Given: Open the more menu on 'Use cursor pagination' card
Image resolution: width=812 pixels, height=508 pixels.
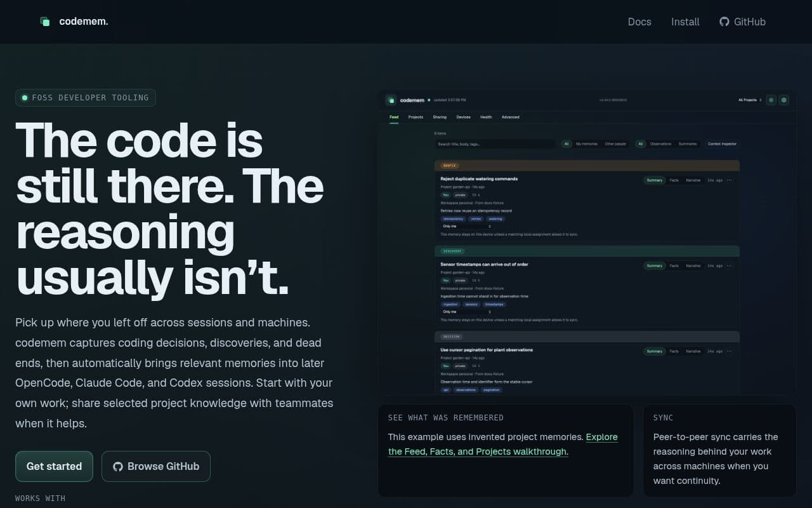Looking at the screenshot, I should click(x=729, y=351).
